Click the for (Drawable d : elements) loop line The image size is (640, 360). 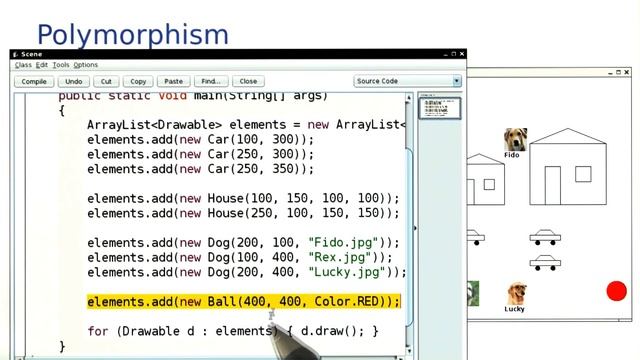tap(233, 331)
